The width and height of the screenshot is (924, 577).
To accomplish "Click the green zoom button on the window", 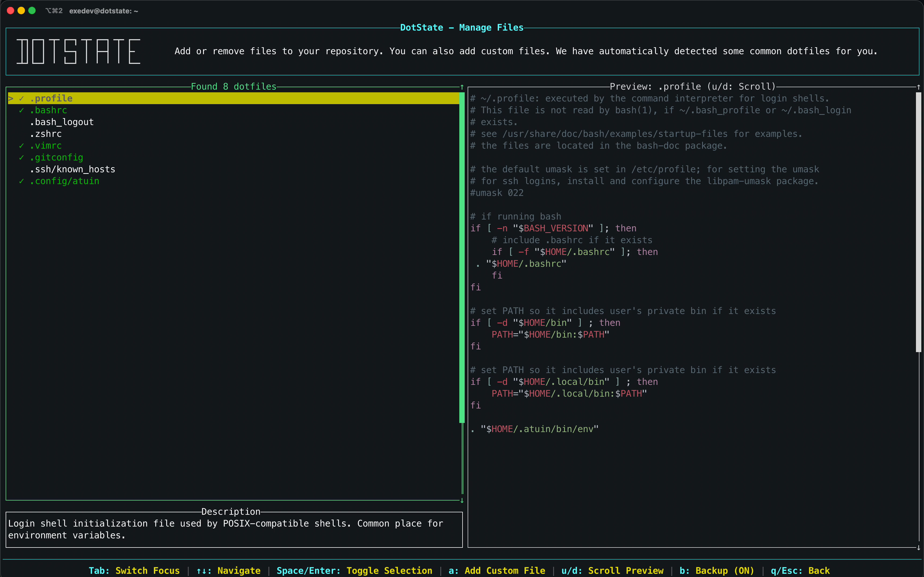I will pos(33,10).
